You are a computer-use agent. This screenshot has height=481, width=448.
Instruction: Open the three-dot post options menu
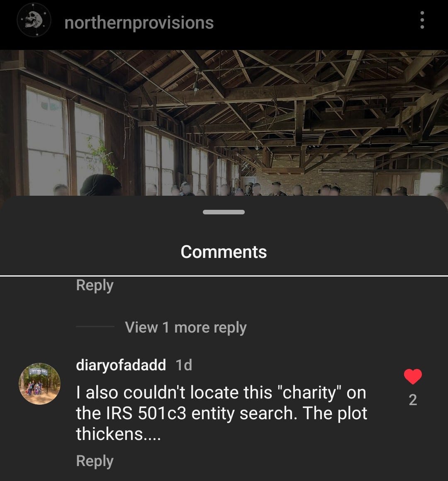(422, 20)
